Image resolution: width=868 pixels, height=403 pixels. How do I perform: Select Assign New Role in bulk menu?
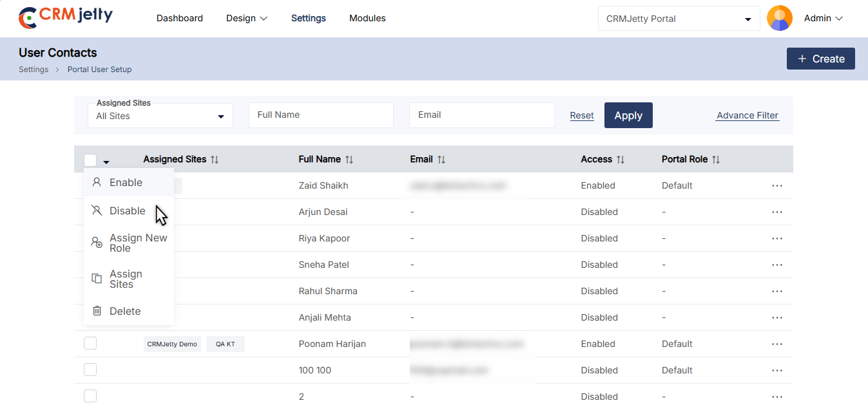click(x=137, y=243)
